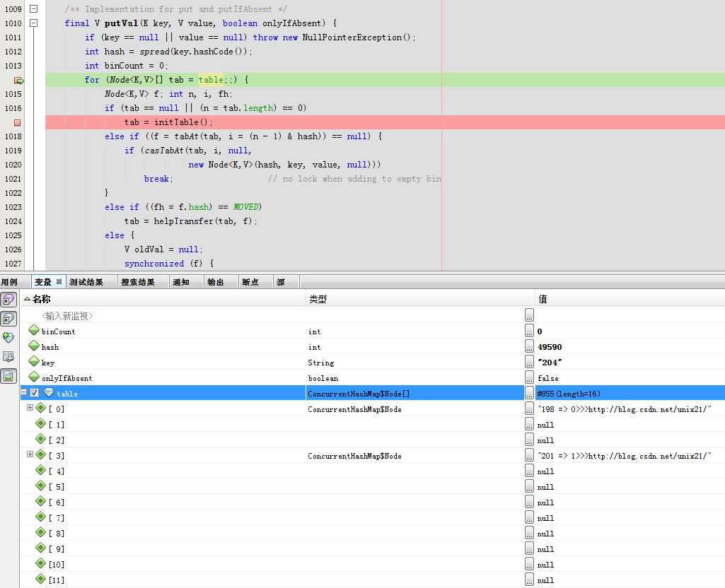Toggle the purple watches view button in sidebar

(8, 300)
